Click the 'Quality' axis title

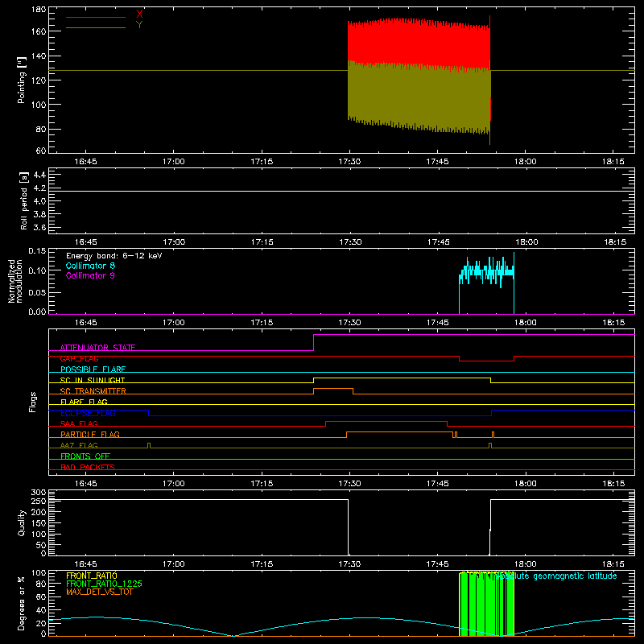(22, 522)
